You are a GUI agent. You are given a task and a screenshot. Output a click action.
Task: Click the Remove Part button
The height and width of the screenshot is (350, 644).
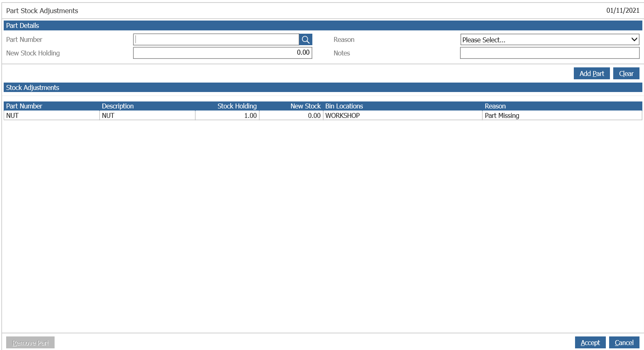[30, 343]
